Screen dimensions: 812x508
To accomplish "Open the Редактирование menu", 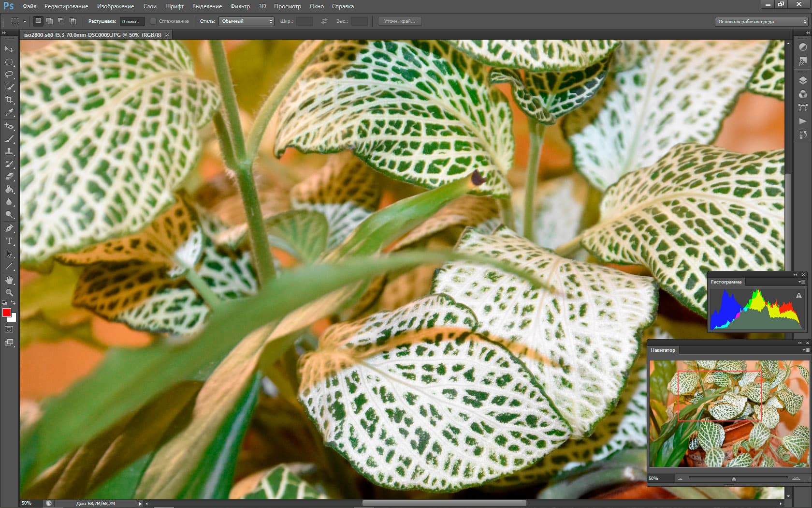I will [x=66, y=6].
